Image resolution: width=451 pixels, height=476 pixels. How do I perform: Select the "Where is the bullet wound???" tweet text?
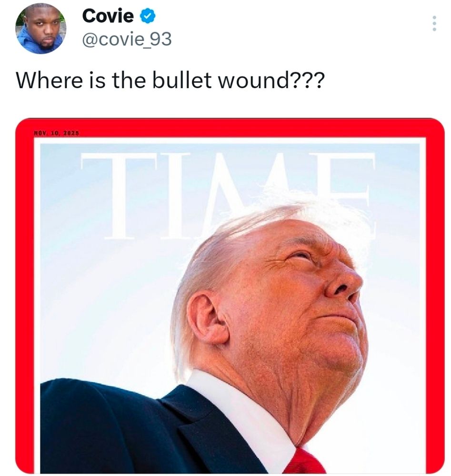(x=170, y=80)
